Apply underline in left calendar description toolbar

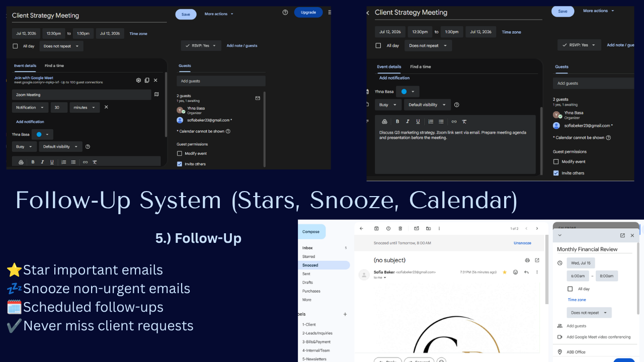point(52,162)
